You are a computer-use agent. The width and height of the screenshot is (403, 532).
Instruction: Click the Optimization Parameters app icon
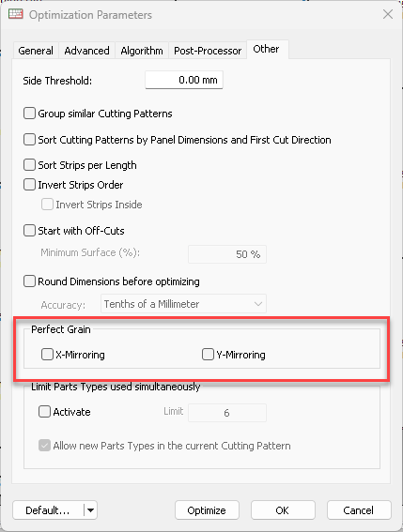pyautogui.click(x=16, y=14)
